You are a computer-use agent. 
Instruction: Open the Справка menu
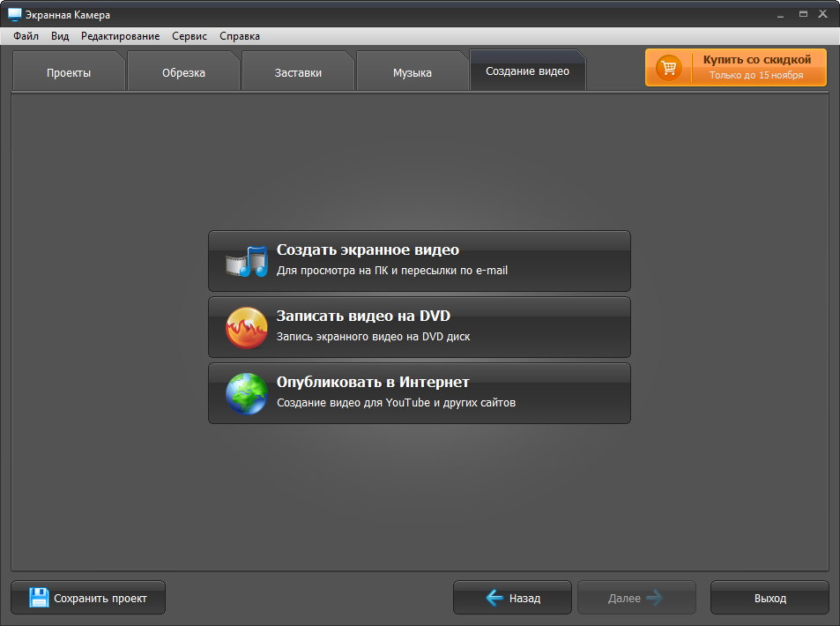click(240, 36)
